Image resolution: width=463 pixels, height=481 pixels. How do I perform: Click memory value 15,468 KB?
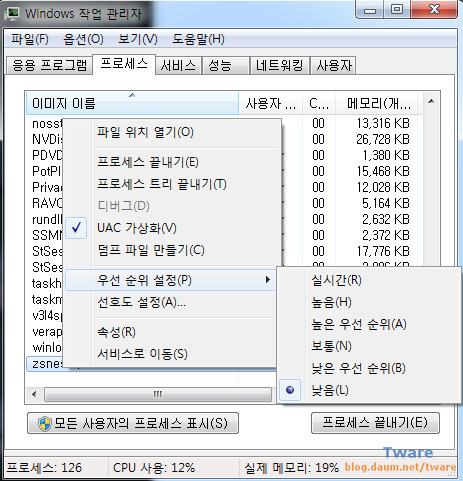click(383, 171)
